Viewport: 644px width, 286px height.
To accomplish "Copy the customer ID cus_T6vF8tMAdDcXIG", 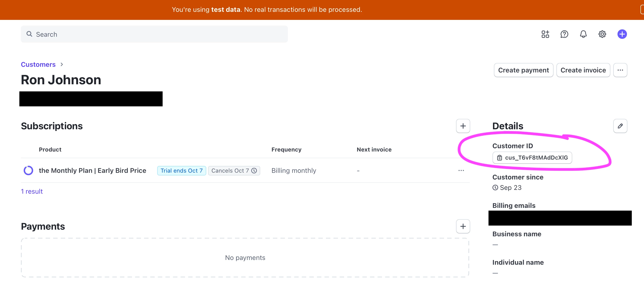I will tap(532, 158).
